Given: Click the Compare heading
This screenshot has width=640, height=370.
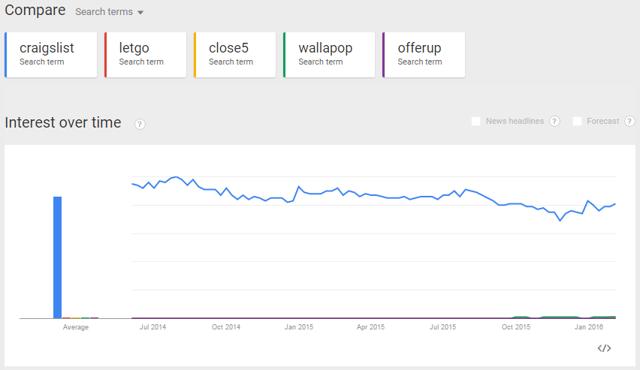Looking at the screenshot, I should click(x=35, y=10).
